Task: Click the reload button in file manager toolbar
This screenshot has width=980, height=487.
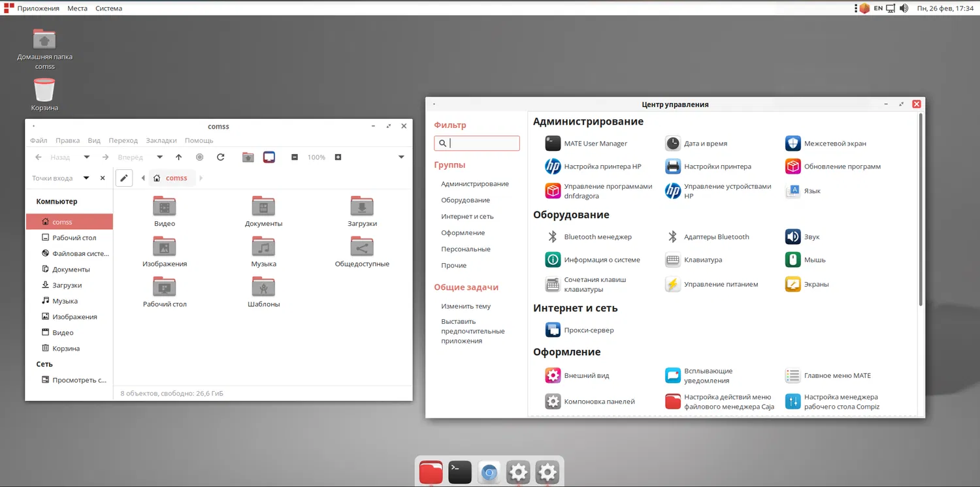Action: [x=220, y=157]
